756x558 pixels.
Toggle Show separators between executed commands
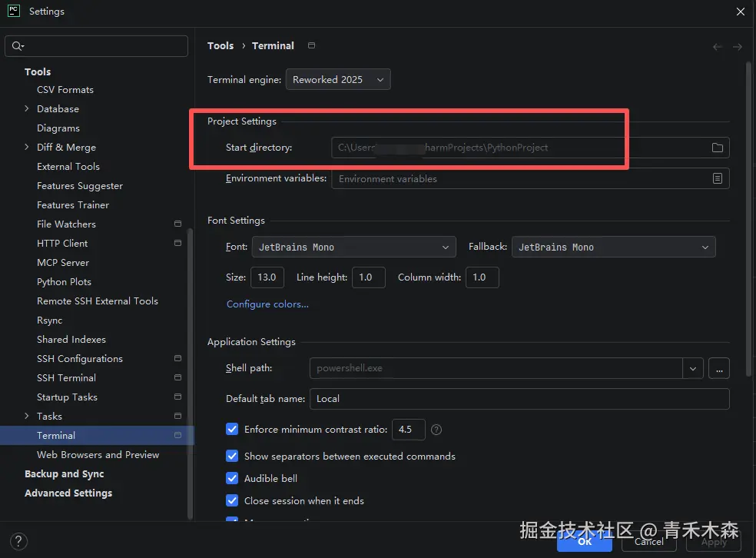(x=232, y=457)
